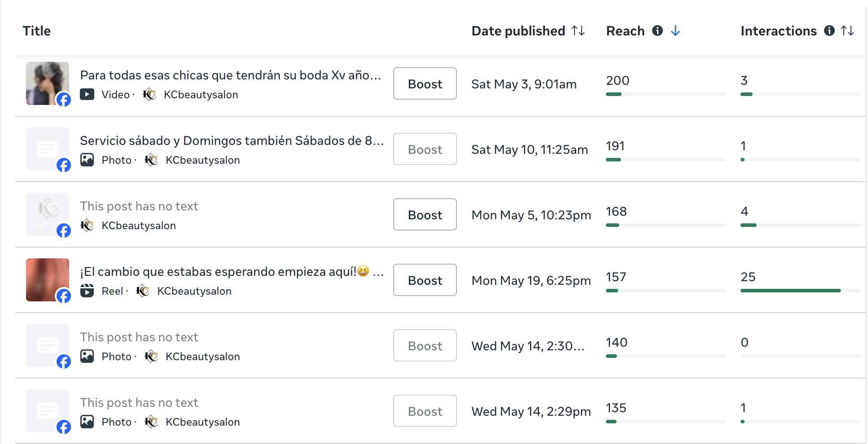The height and width of the screenshot is (444, 868).
Task: Boost the Para todas esas chicas video post
Action: point(425,83)
